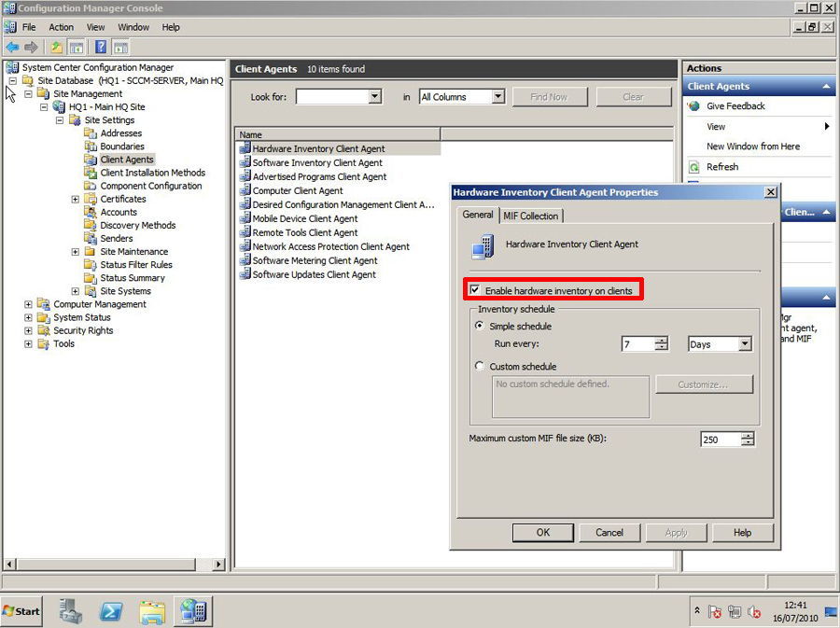Select Software Updates Client Agent icon

point(245,273)
